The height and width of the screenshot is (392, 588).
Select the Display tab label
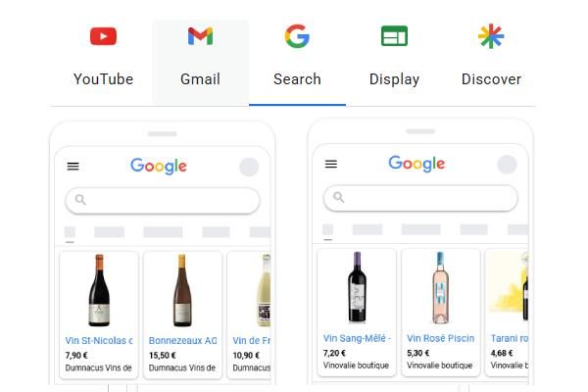pos(394,79)
